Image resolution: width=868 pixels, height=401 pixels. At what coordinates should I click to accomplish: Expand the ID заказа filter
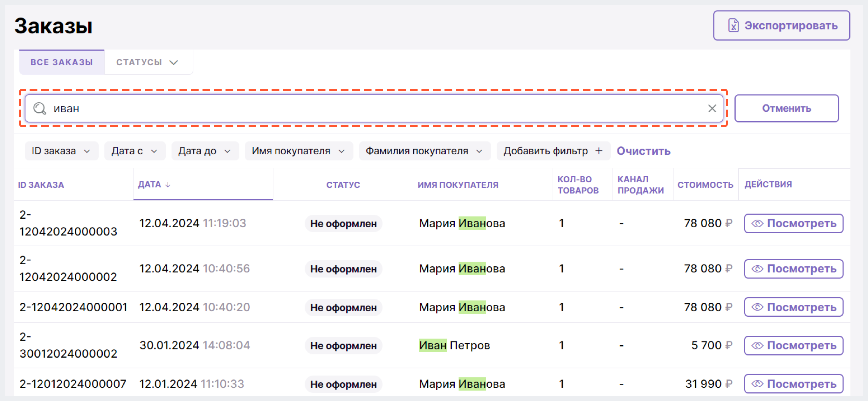(61, 151)
